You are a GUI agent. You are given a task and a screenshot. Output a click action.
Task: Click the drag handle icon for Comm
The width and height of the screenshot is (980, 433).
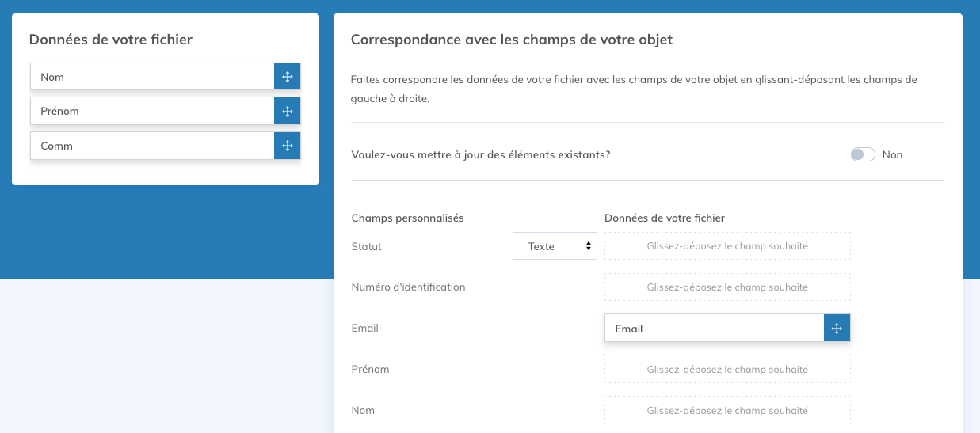tap(287, 146)
